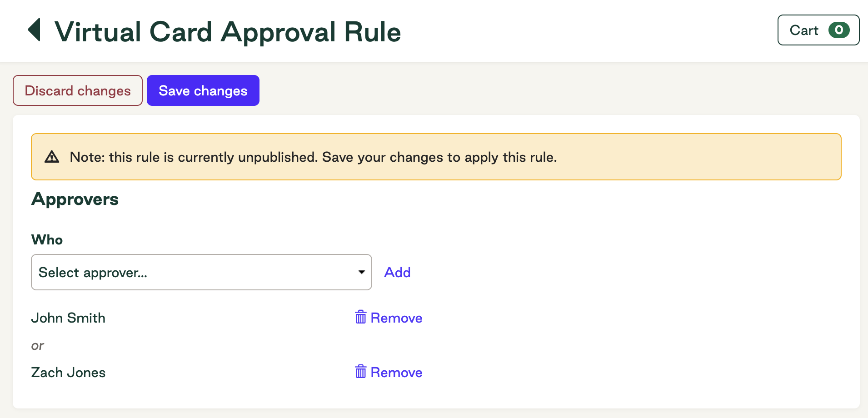Open the Select approver dropdown
Screen dimensions: 868x418
point(201,272)
